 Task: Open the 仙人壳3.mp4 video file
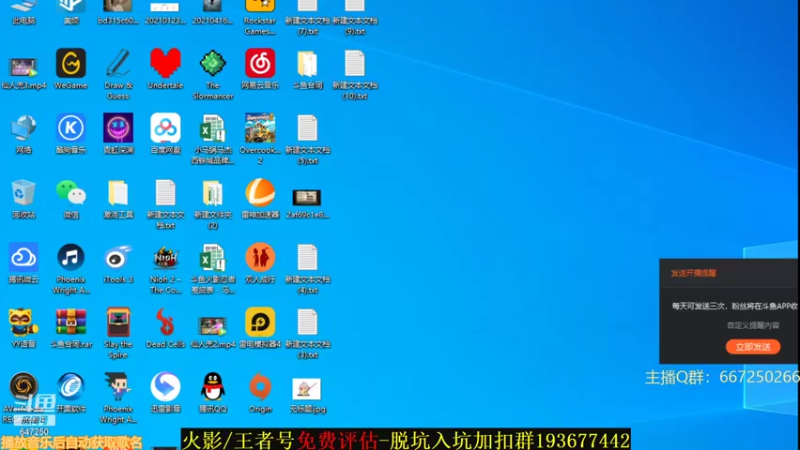click(x=23, y=67)
